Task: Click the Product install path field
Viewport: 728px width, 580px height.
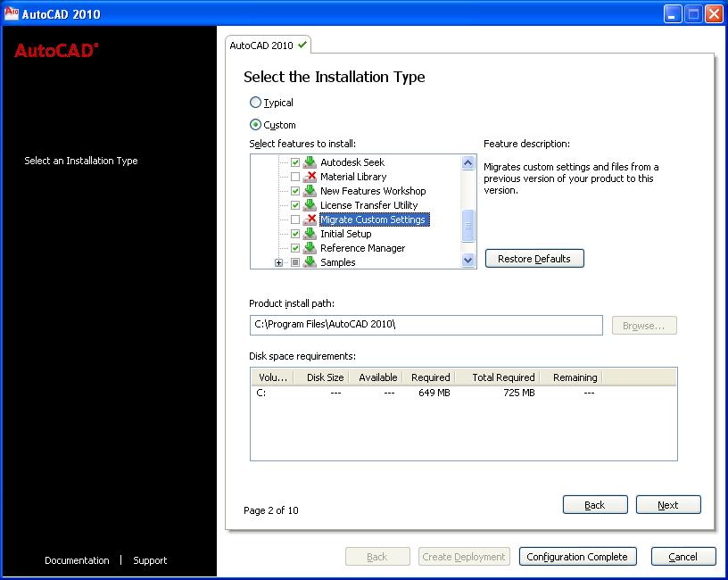Action: (426, 325)
